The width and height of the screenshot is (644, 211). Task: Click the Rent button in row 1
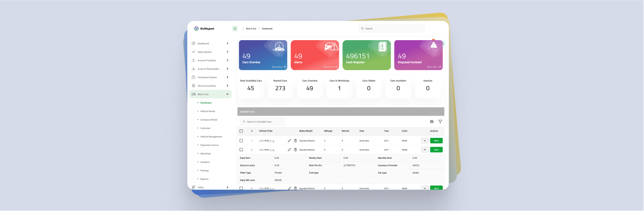coord(436,141)
